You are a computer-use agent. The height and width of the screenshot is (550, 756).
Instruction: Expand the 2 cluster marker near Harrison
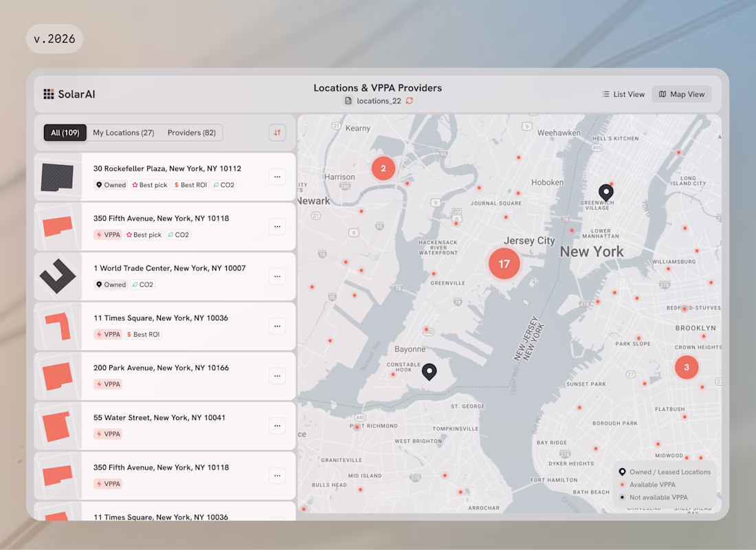pyautogui.click(x=383, y=168)
